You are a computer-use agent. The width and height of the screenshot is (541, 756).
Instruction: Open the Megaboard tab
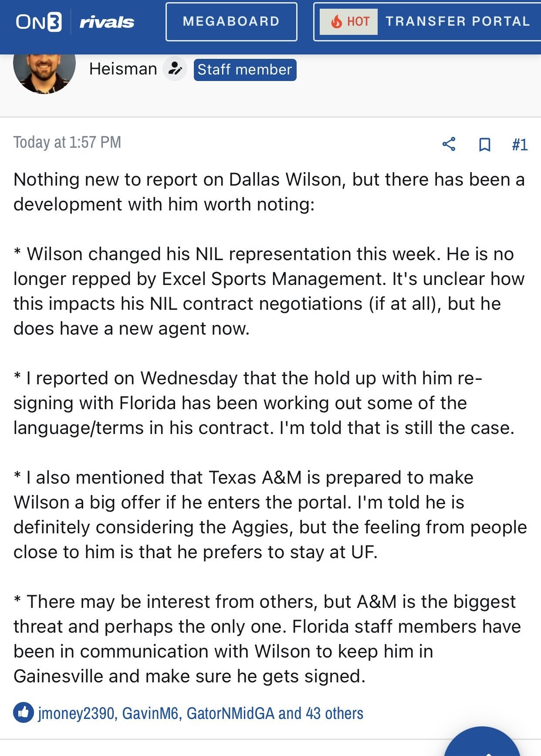(x=231, y=22)
